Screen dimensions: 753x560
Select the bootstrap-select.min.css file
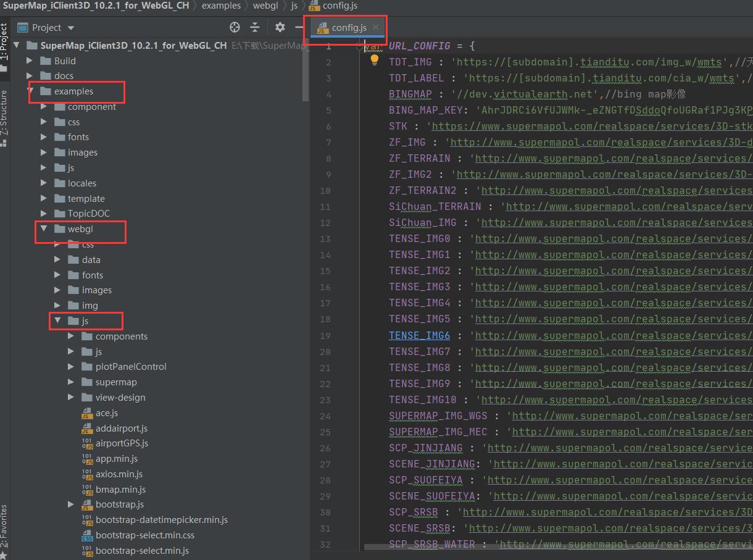[x=144, y=535]
